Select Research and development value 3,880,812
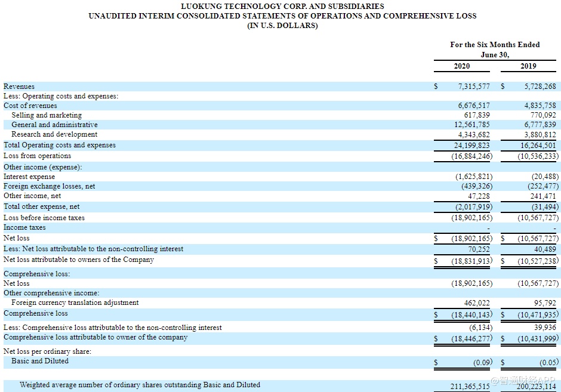This screenshot has width=561, height=392. tap(540, 135)
